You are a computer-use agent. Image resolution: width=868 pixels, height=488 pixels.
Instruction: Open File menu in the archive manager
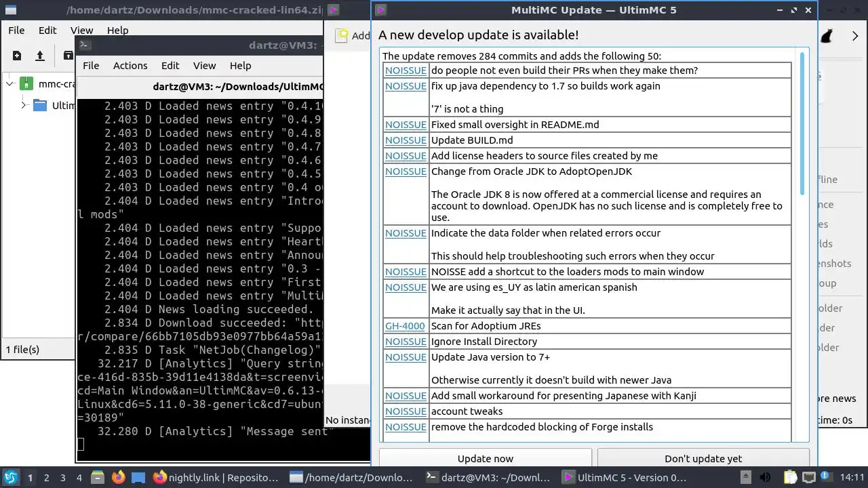[x=16, y=30]
